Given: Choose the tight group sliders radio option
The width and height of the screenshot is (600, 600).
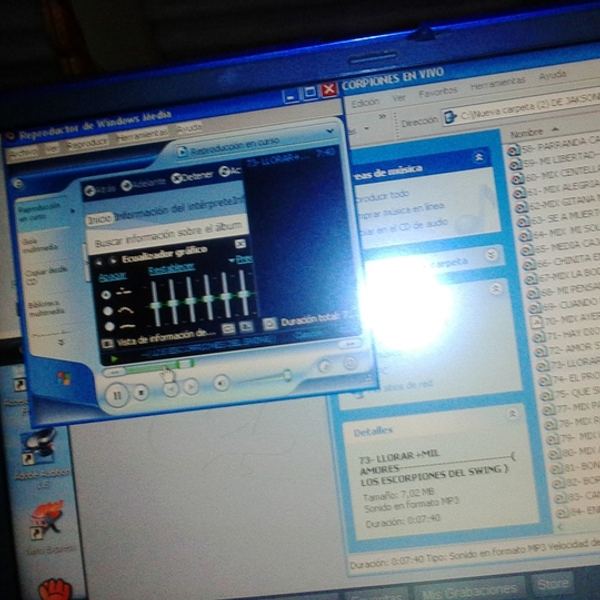Looking at the screenshot, I should 110,326.
